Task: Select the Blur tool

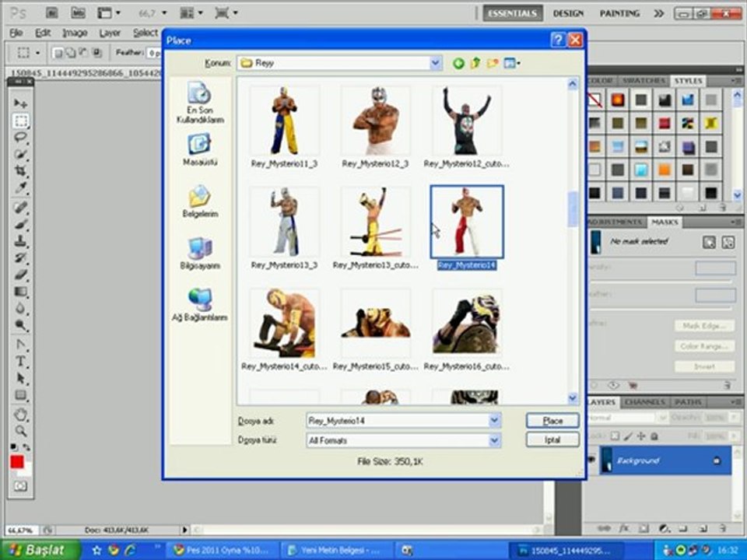Action: (x=20, y=308)
